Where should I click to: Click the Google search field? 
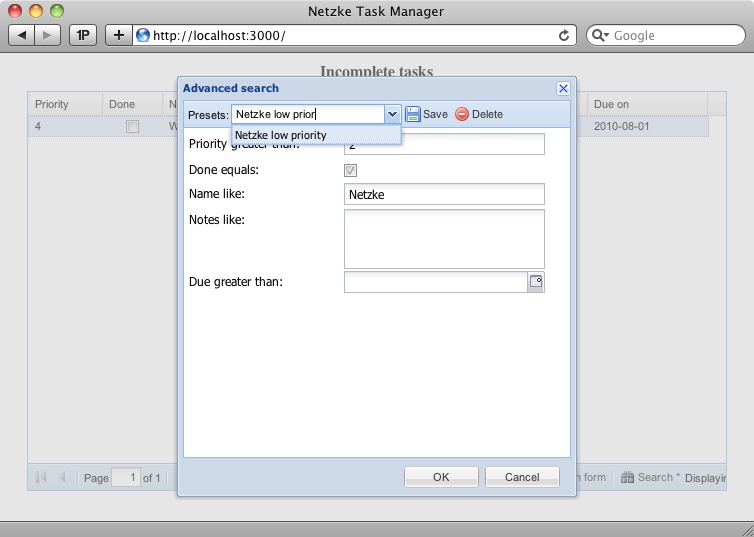666,35
